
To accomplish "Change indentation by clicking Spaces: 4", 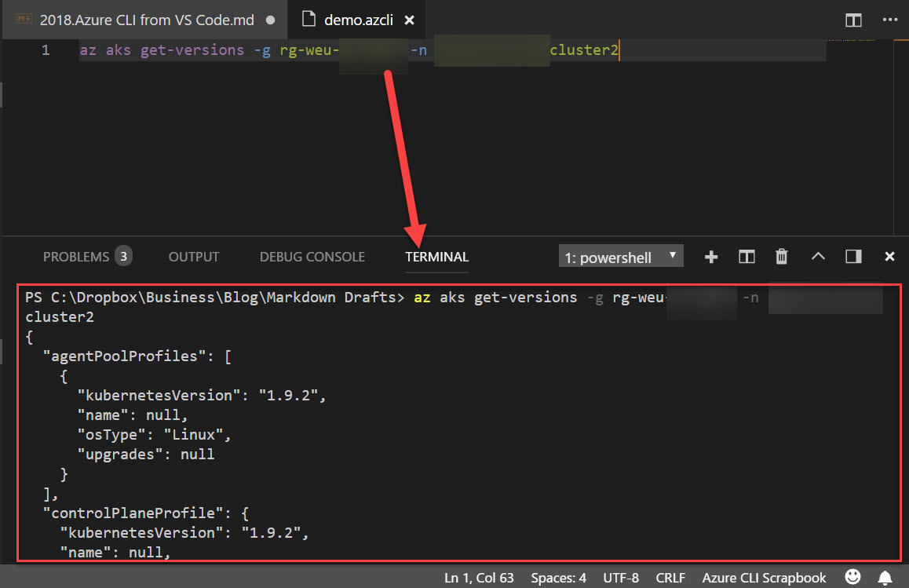I will (x=558, y=578).
